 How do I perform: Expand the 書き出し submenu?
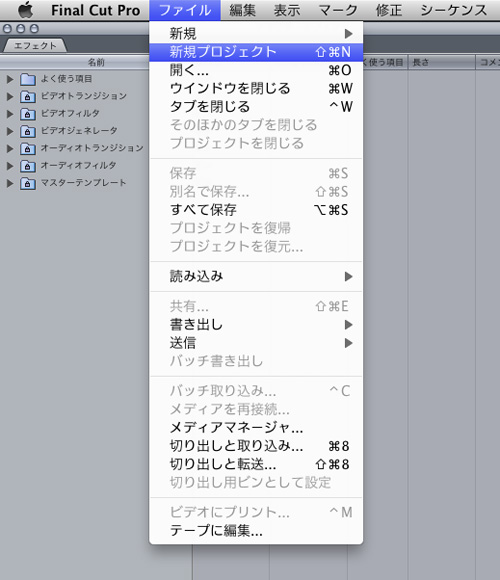click(x=256, y=324)
